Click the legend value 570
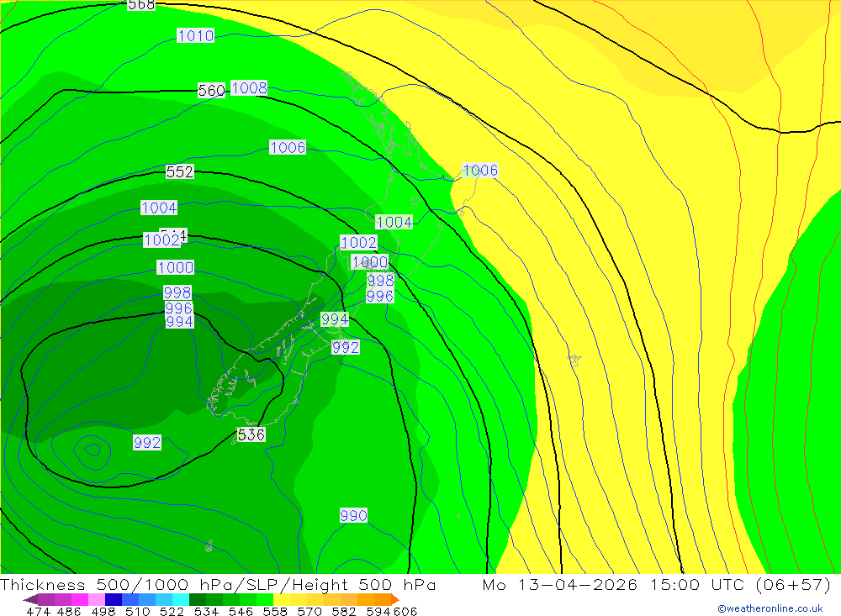The height and width of the screenshot is (616, 841). [309, 612]
